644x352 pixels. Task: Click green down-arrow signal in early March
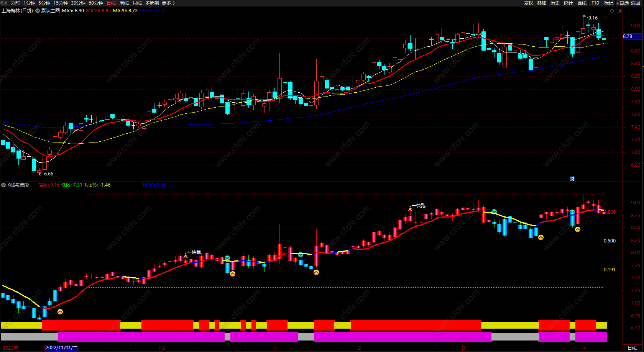pyautogui.click(x=494, y=211)
